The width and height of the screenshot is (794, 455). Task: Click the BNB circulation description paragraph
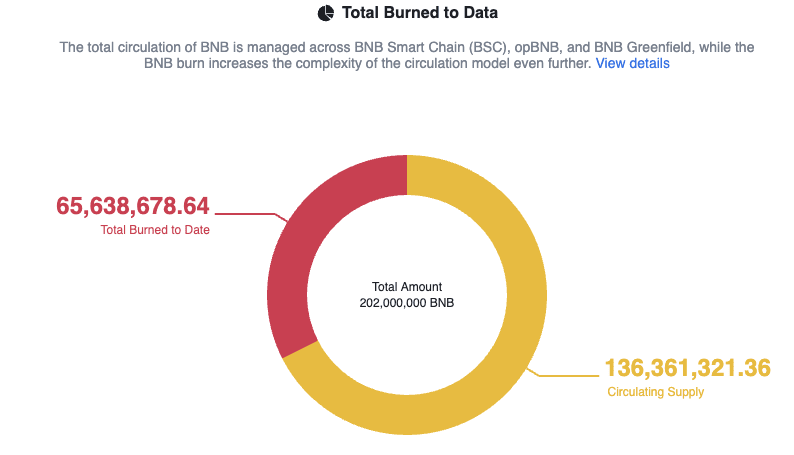coord(407,55)
